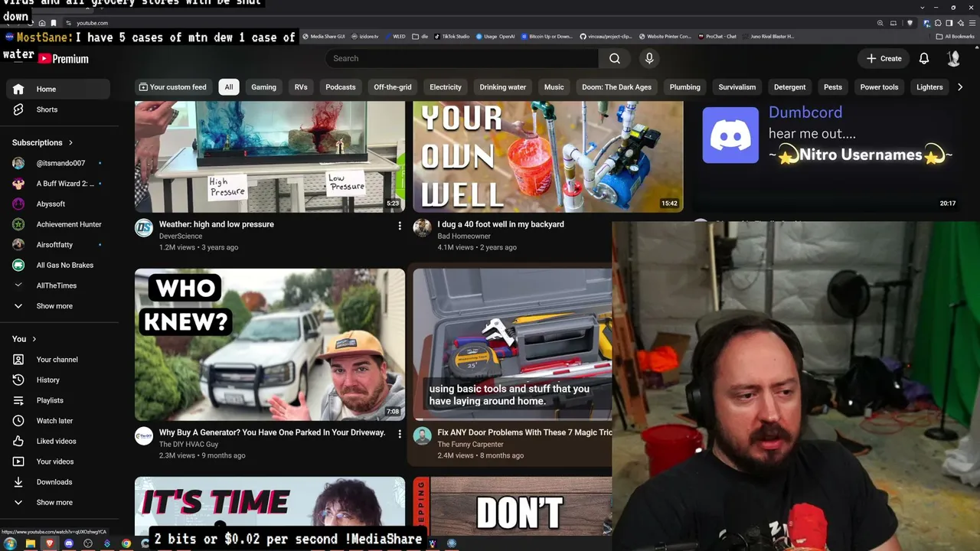Open the All Bookmarks folder
Image resolution: width=980 pixels, height=551 pixels.
pyautogui.click(x=955, y=36)
